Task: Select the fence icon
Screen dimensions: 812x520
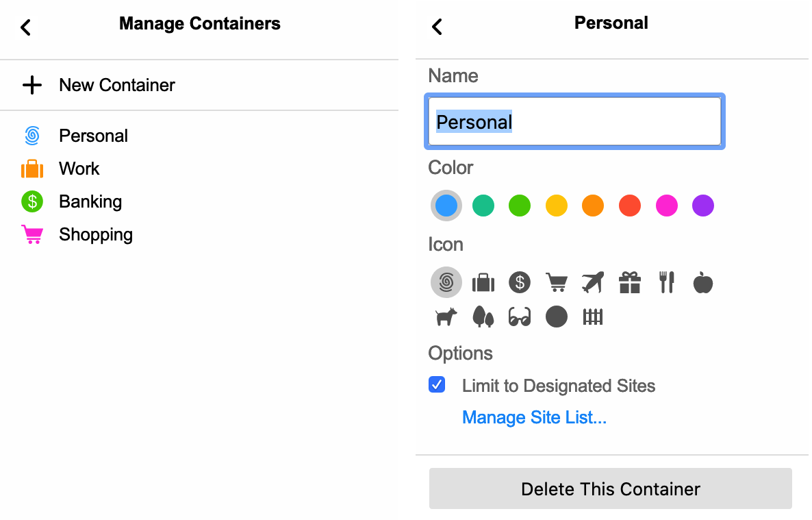Action: pyautogui.click(x=593, y=316)
